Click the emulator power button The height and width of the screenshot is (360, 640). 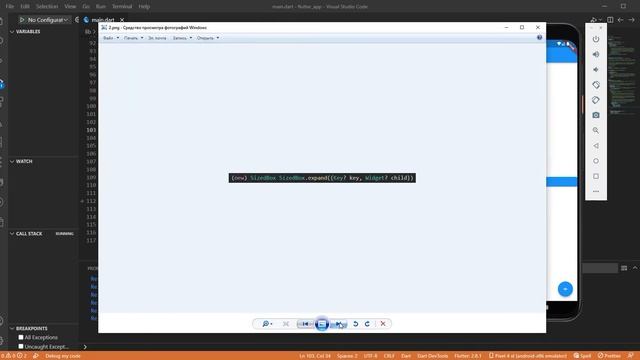tap(596, 39)
